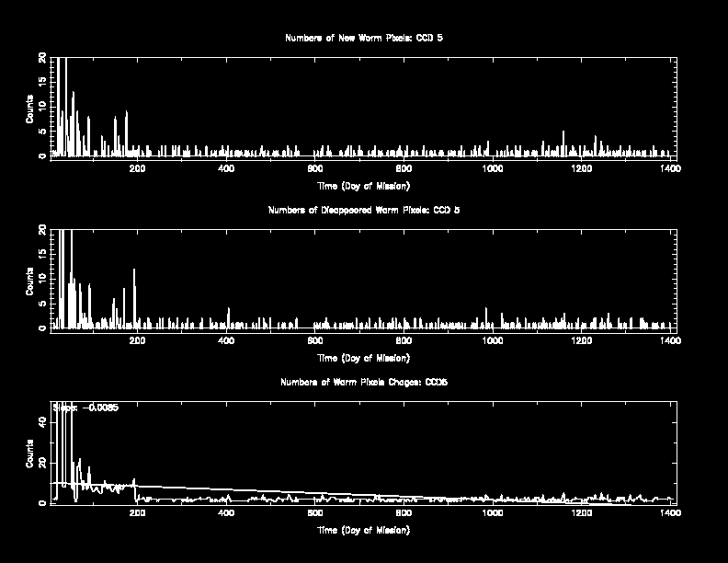Select the Slope value label in bottom plot

pyautogui.click(x=85, y=407)
